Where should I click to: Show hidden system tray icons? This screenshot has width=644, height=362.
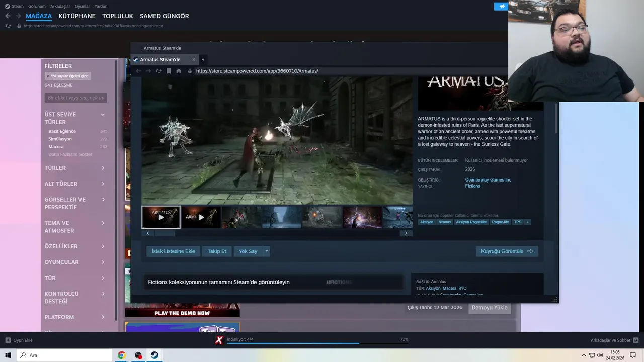[584, 355]
